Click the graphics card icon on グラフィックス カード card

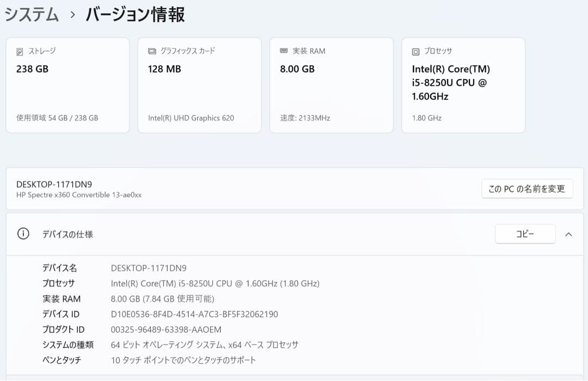(152, 51)
